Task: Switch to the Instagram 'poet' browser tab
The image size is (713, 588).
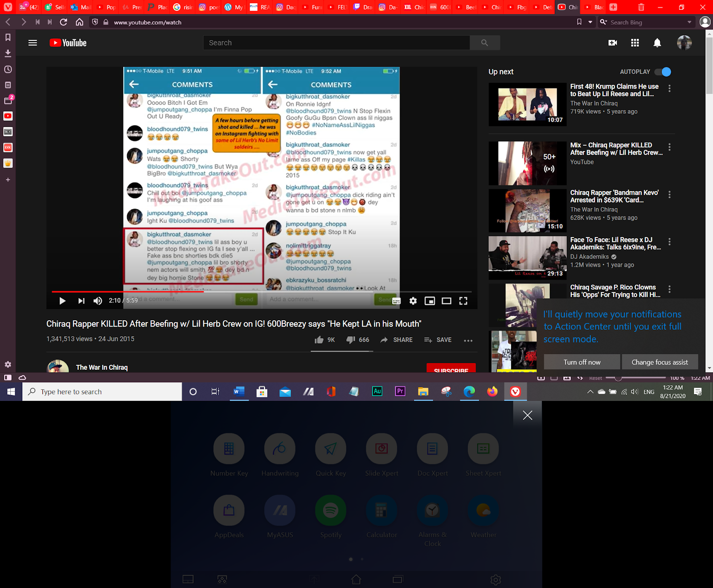Action: click(x=209, y=7)
